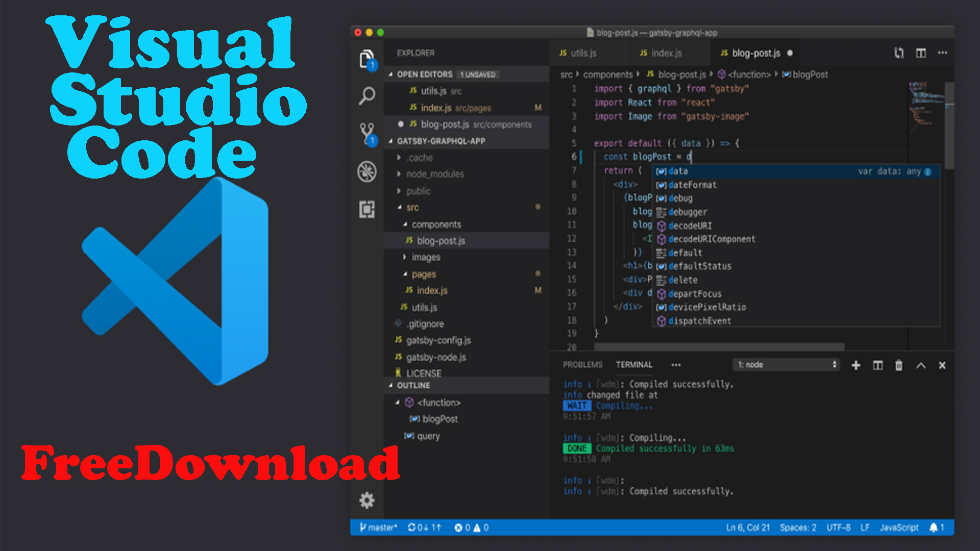This screenshot has height=551, width=980.
Task: Add a new terminal with plus icon
Action: 856,365
